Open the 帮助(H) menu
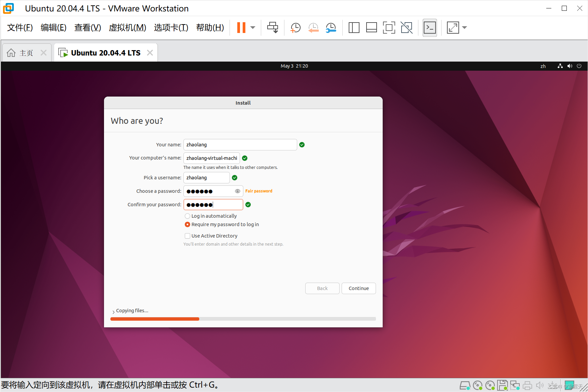The width and height of the screenshot is (588, 392). [210, 28]
